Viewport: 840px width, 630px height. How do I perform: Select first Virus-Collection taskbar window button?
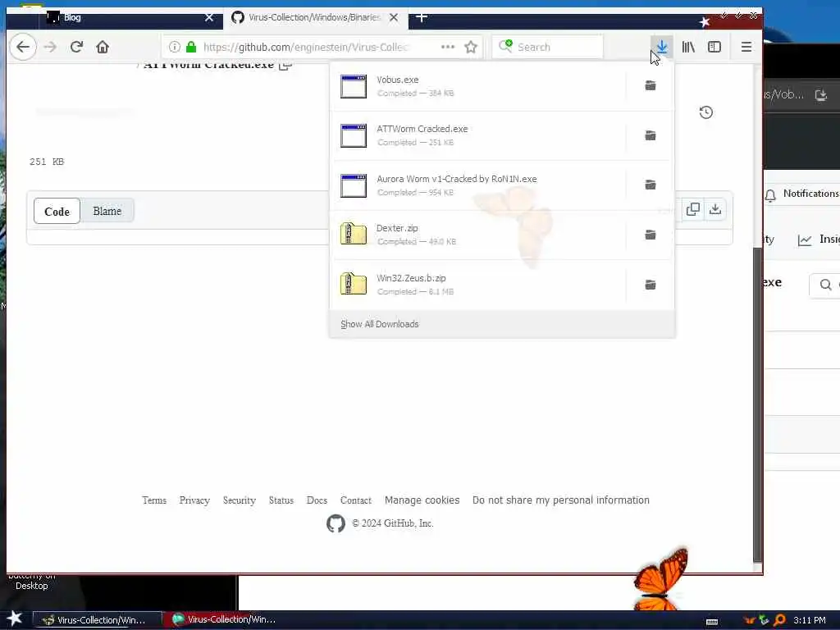click(98, 620)
